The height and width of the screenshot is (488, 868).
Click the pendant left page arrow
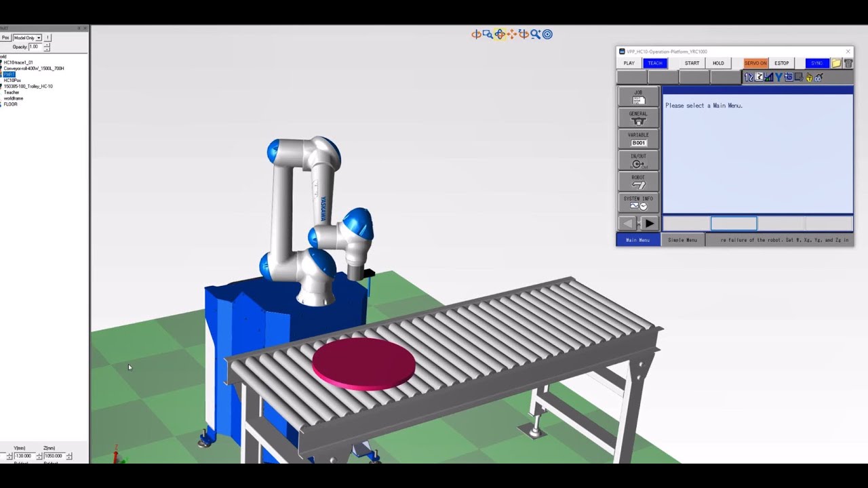627,223
